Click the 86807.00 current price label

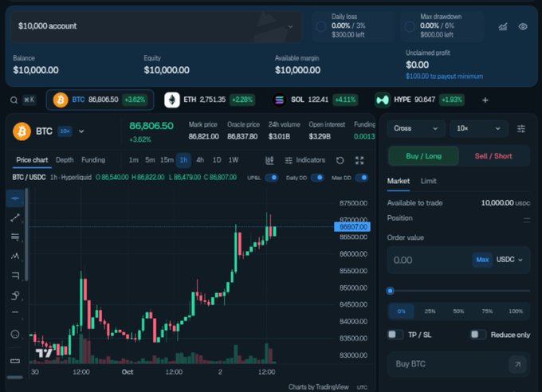pyautogui.click(x=352, y=227)
